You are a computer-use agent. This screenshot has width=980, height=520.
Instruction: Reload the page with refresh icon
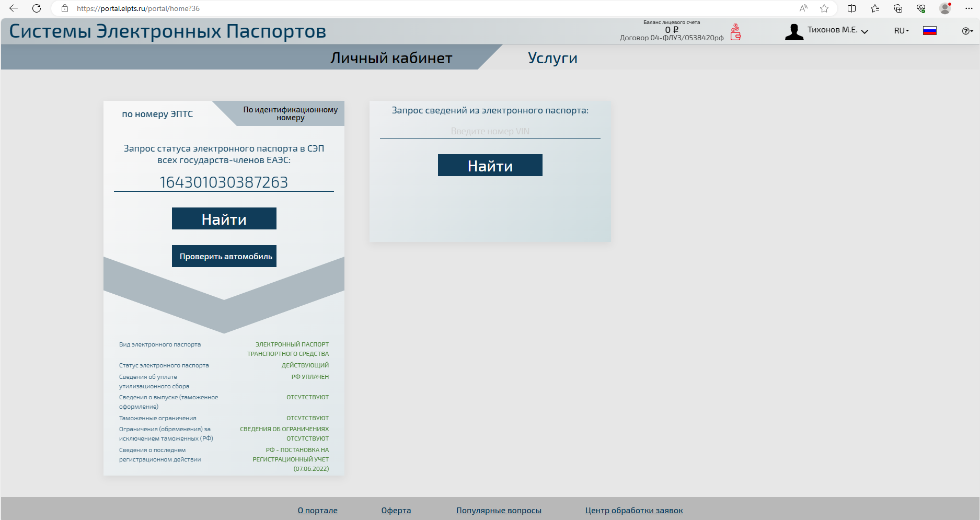[37, 8]
